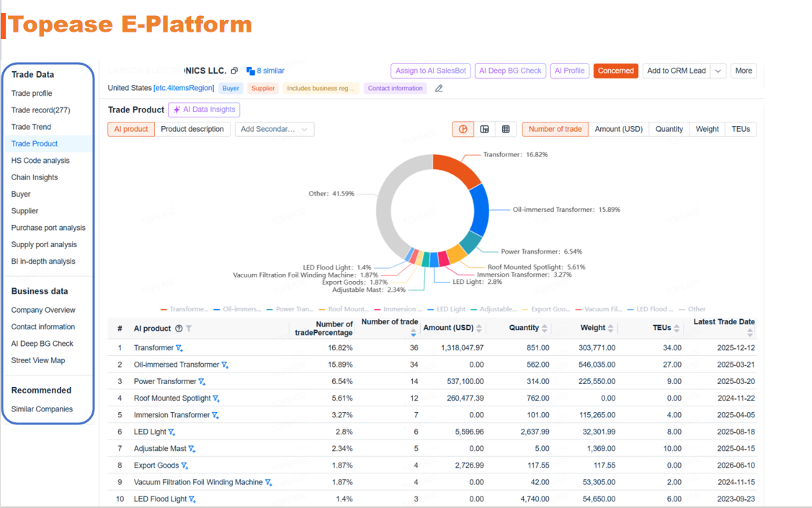Toggle chart metric to Amount (USD)

[x=618, y=130]
